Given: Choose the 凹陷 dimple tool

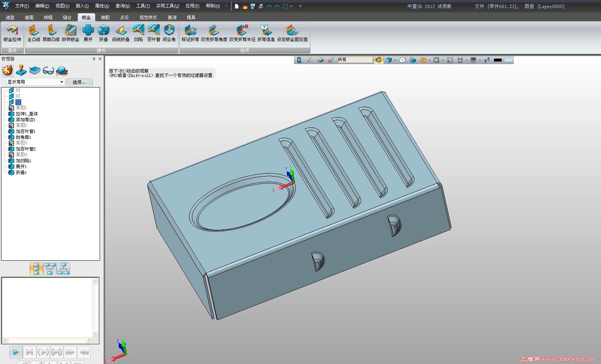Looking at the screenshot, I should tap(139, 34).
